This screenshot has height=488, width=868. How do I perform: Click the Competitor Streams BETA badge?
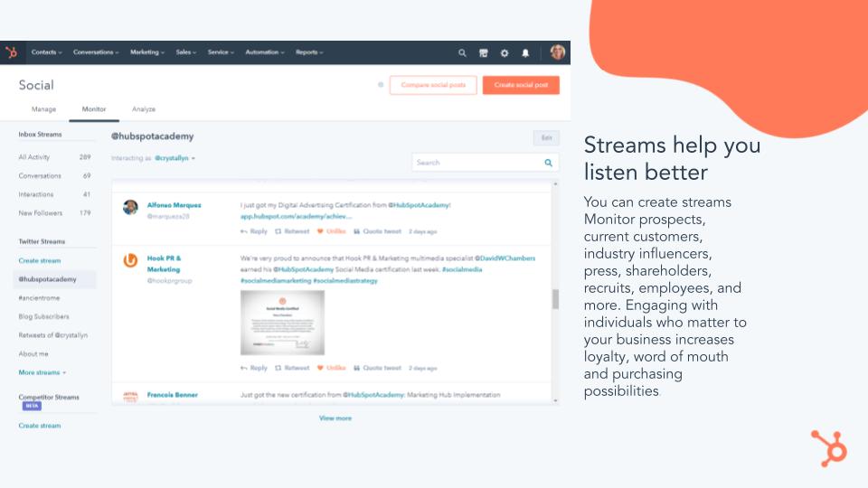coord(32,406)
